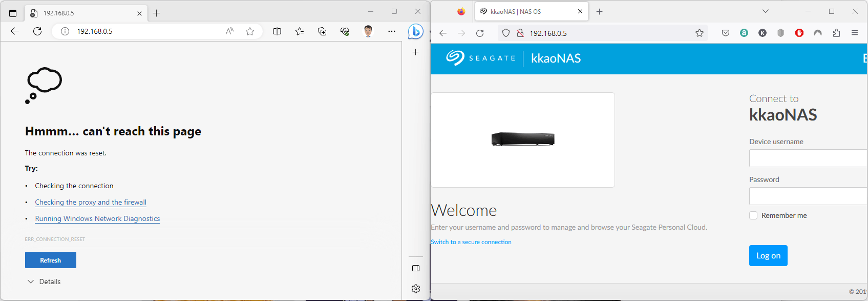Open Firefox tracking protection shield
The image size is (868, 301).
[506, 33]
